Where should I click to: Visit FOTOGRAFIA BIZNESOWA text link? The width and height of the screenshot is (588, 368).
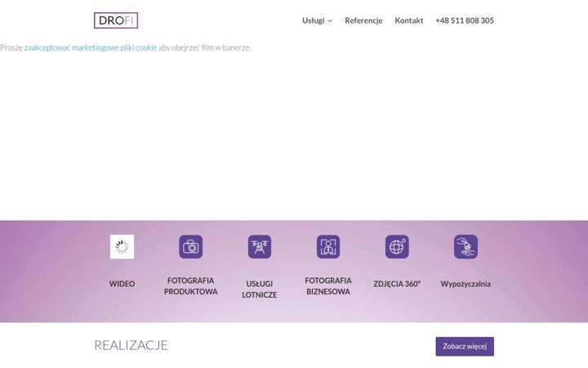(328, 285)
